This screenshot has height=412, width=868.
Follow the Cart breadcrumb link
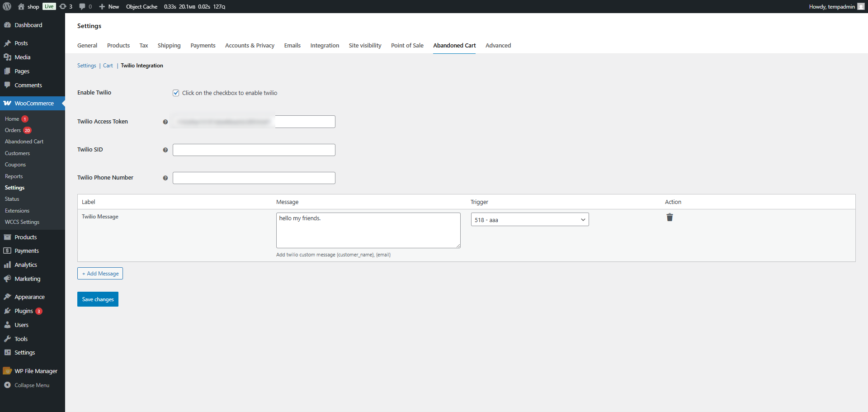click(x=108, y=66)
